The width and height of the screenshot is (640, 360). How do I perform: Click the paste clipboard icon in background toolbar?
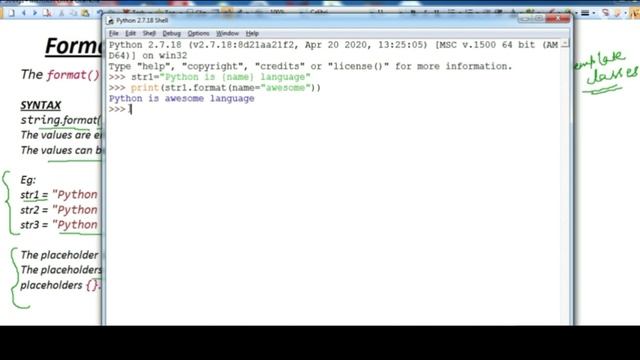[x=85, y=13]
